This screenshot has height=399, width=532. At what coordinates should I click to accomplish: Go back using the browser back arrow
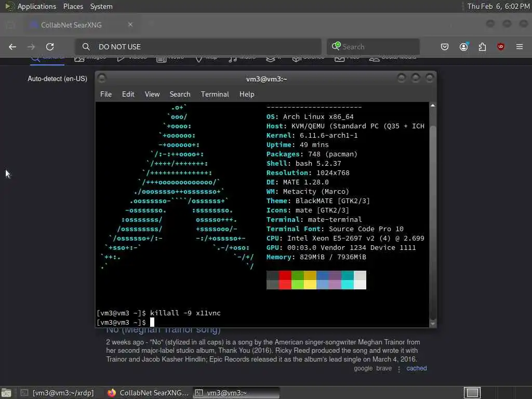point(12,47)
